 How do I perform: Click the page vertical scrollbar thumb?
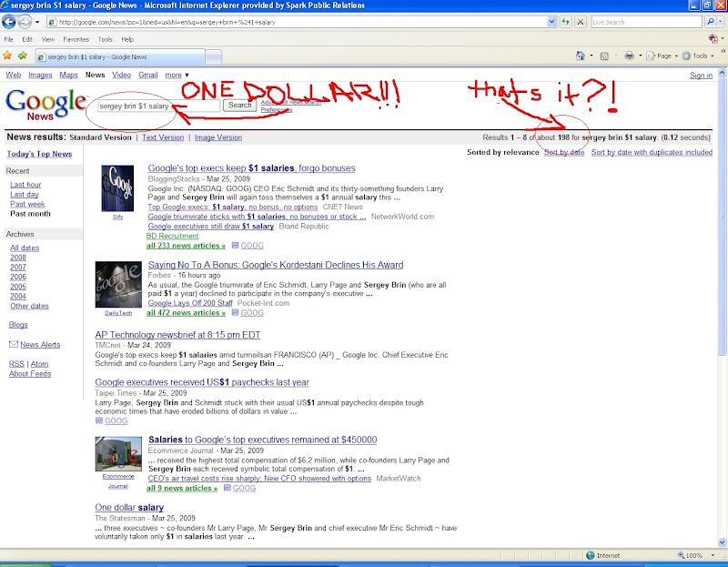click(x=722, y=216)
